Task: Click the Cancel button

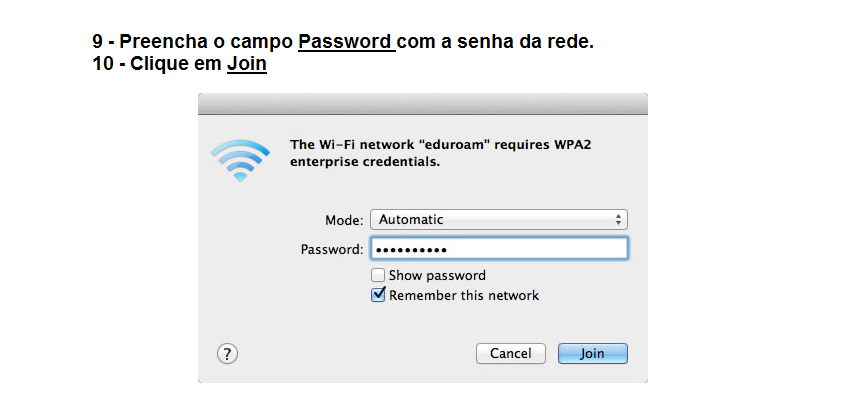Action: [510, 353]
